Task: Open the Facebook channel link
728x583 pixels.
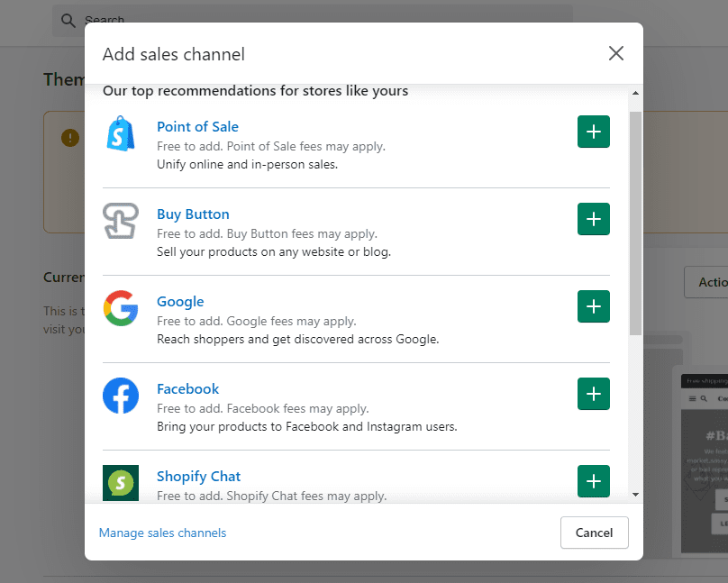Action: pyautogui.click(x=187, y=389)
